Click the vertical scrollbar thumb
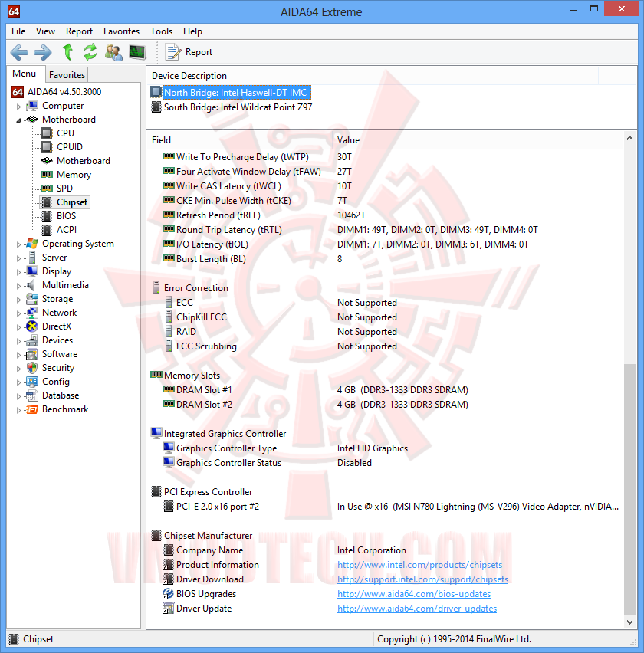The height and width of the screenshot is (653, 644). pos(630,489)
